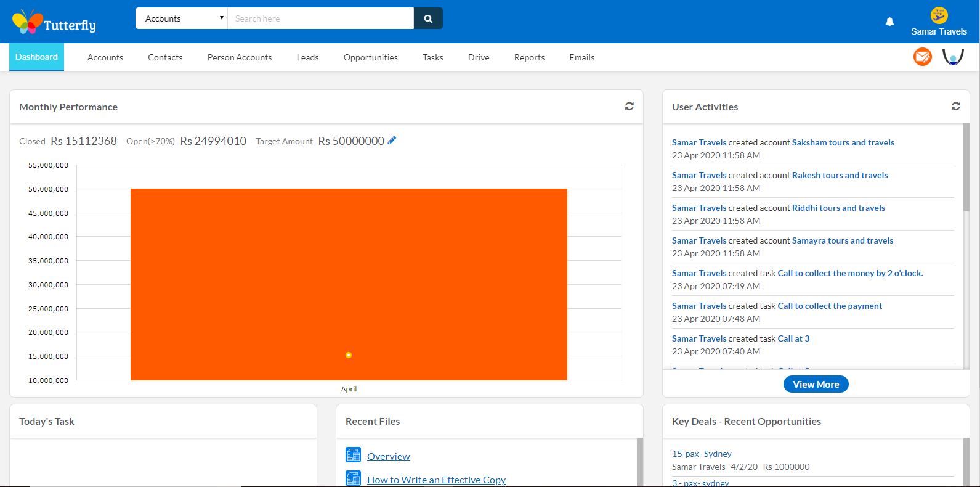Open the Saksham tours and travels account
This screenshot has height=487, width=980.
coord(843,142)
